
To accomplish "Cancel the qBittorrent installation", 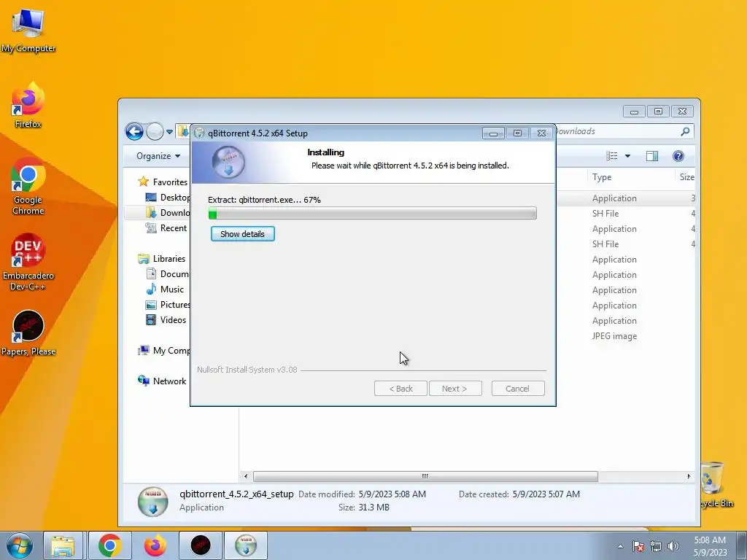I will point(517,389).
